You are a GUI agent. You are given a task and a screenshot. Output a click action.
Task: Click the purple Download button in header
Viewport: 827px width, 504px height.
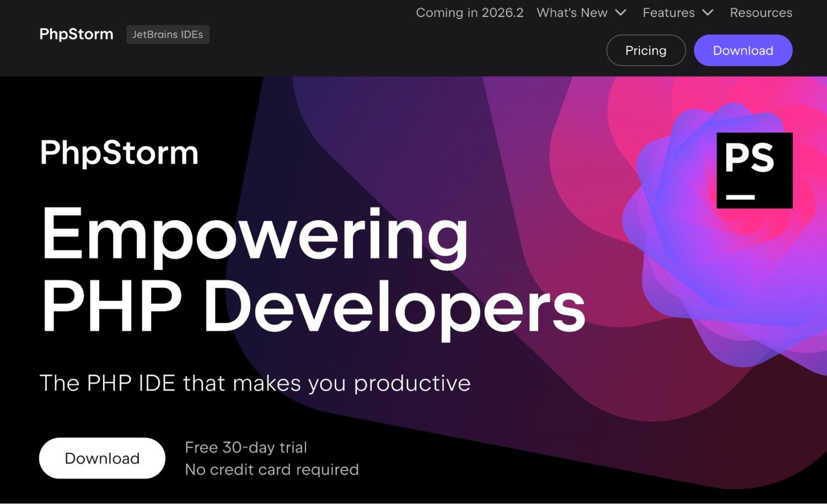point(743,51)
